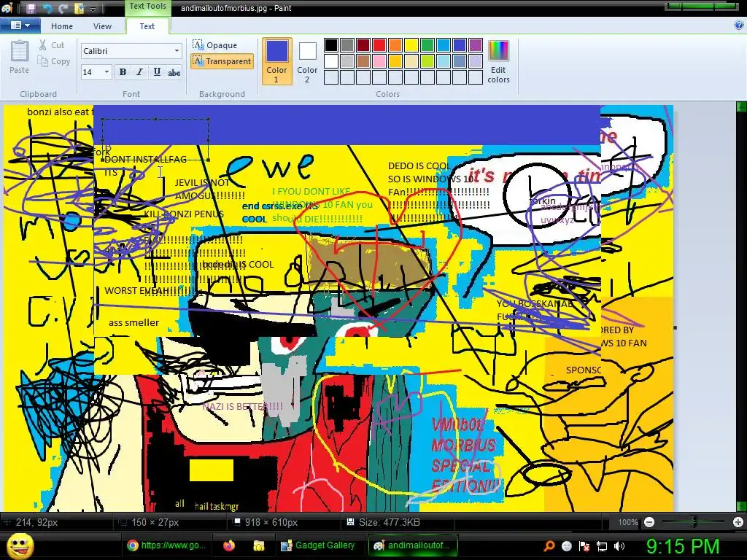Open the Customize Quick Access Toolbar arrow
747x560 pixels.
[93, 9]
